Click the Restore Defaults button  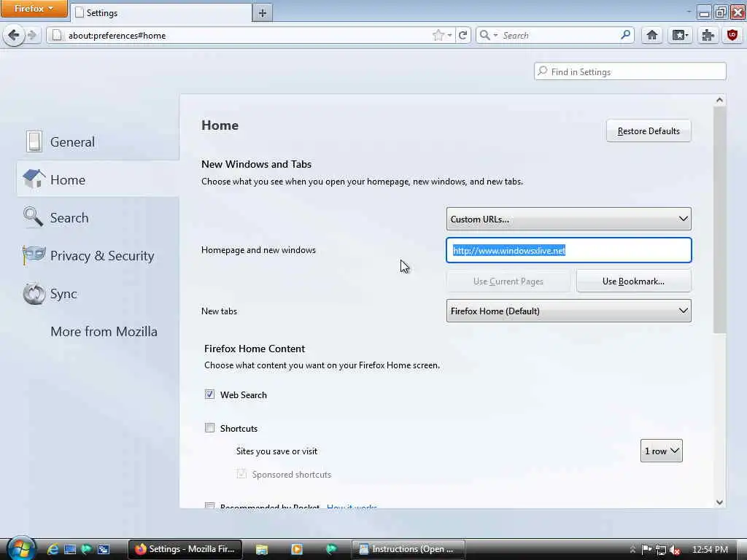649,131
